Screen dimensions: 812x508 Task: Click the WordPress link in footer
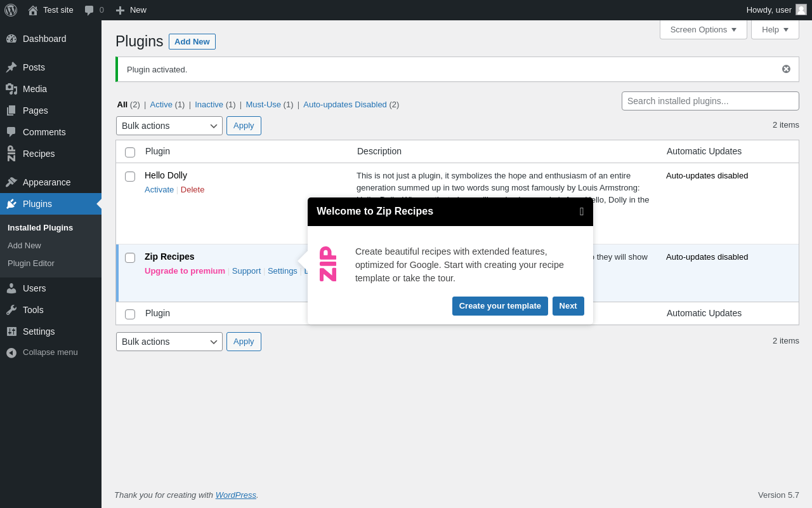point(236,495)
